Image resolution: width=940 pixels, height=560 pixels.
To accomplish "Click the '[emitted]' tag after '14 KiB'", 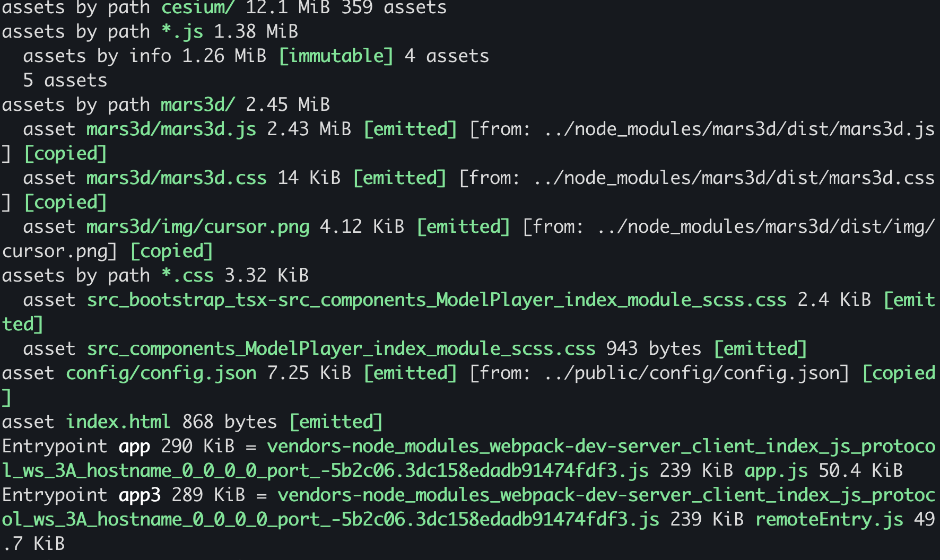I will point(399,178).
